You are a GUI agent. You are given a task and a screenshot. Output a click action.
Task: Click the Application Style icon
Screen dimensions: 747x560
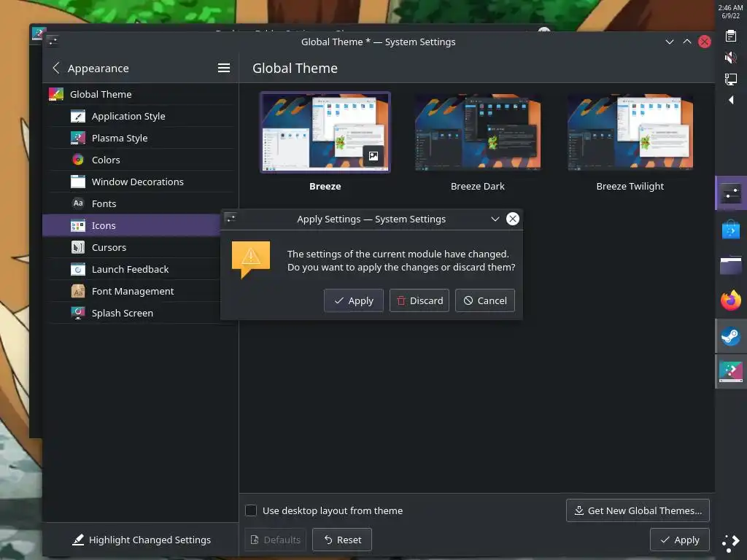coord(77,116)
